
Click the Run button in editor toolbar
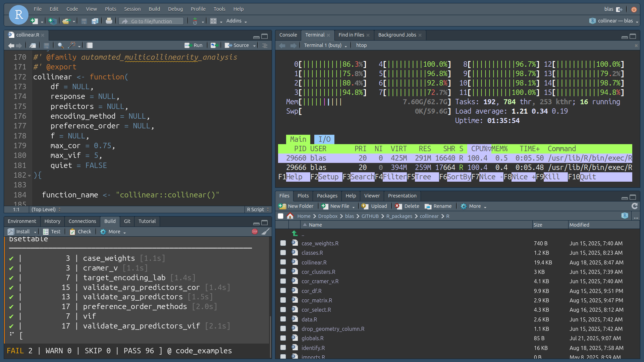194,45
